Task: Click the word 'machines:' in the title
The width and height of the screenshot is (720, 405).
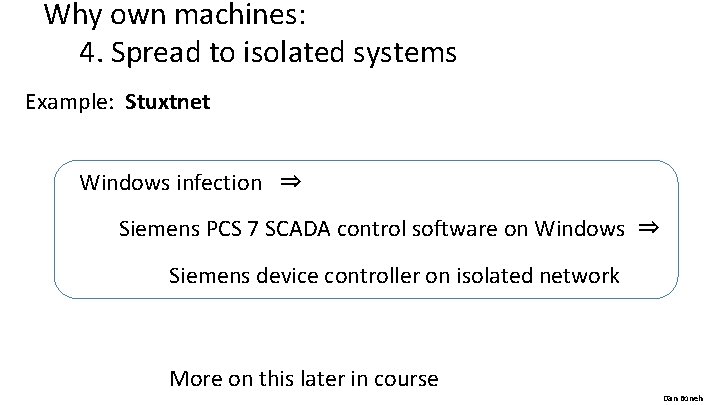Action: pyautogui.click(x=240, y=15)
